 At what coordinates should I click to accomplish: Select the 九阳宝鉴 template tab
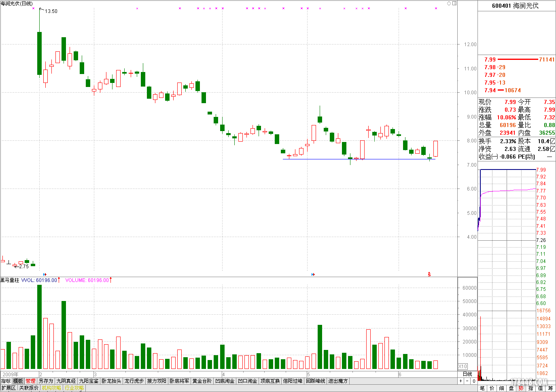(x=89, y=381)
